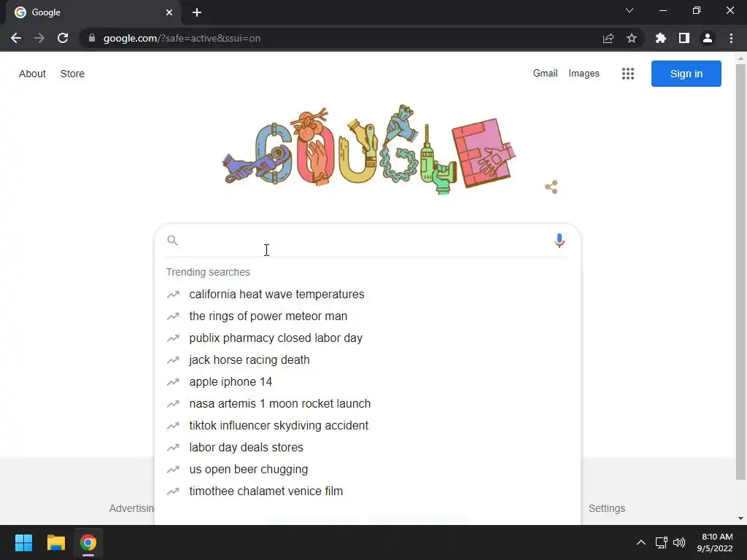
Task: Open the volume control in the tray
Action: 679,542
